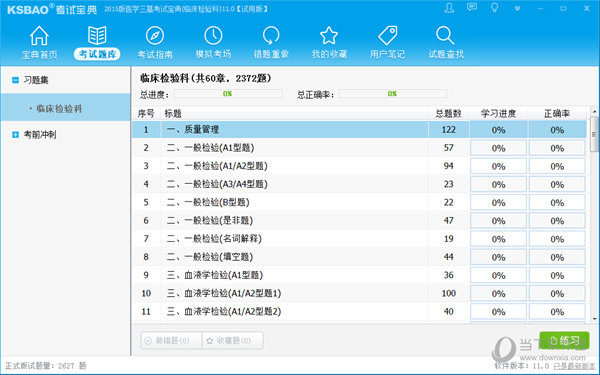Click the 序号 column header
The width and height of the screenshot is (600, 375).
(146, 114)
